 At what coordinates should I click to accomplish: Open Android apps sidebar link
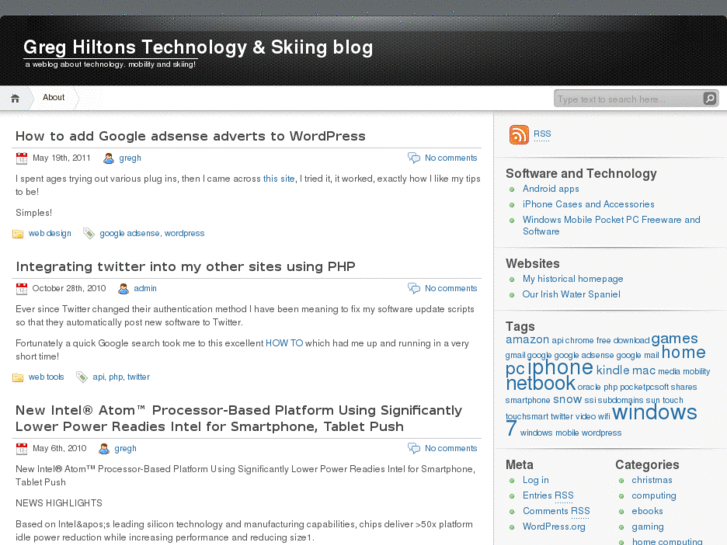point(550,189)
